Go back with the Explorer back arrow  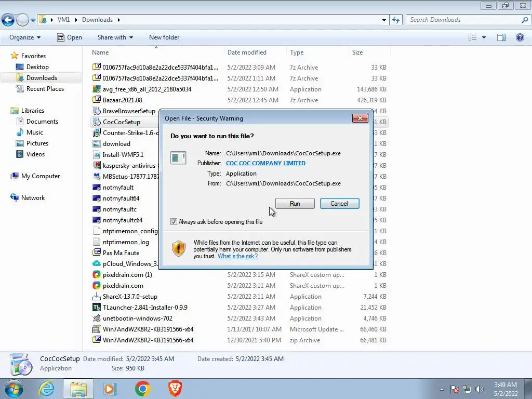[8, 20]
